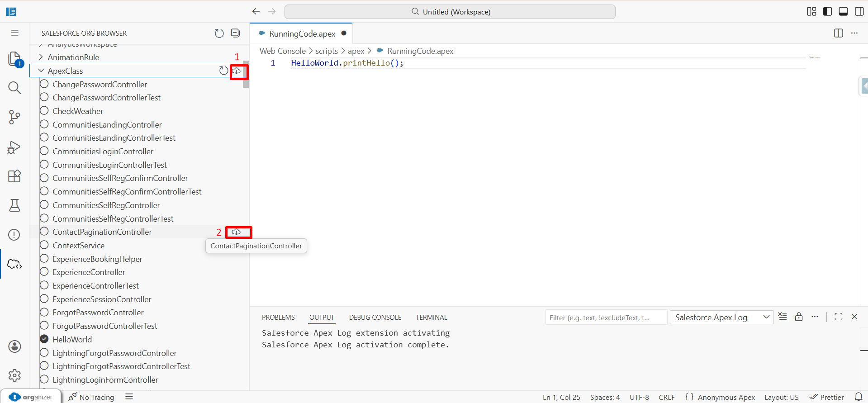
Task: Clear the output panel
Action: click(783, 317)
